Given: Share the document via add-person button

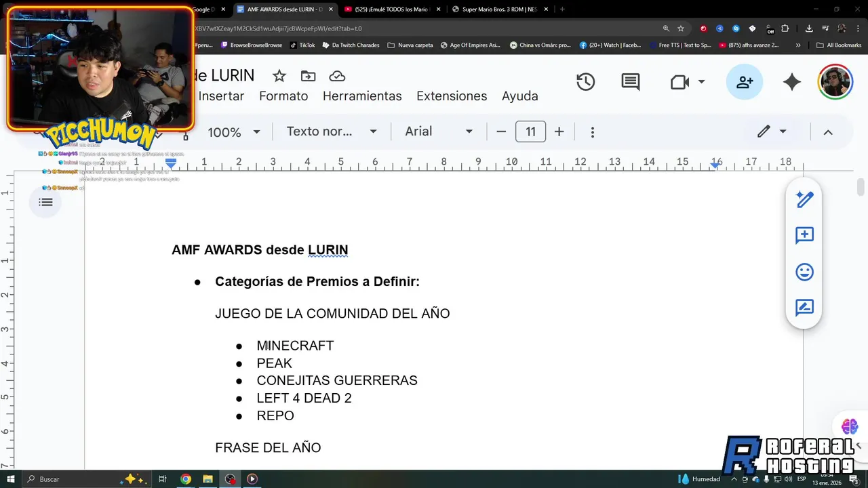Looking at the screenshot, I should point(745,82).
